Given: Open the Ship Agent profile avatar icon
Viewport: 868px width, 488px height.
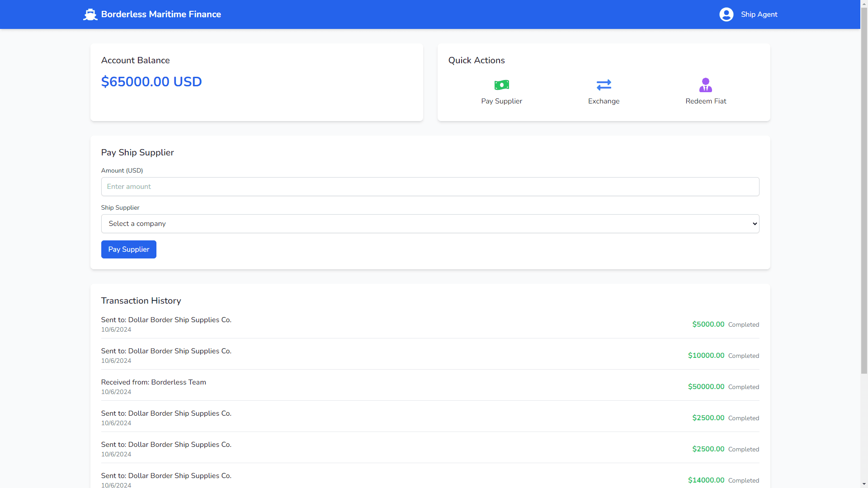Looking at the screenshot, I should [x=726, y=14].
